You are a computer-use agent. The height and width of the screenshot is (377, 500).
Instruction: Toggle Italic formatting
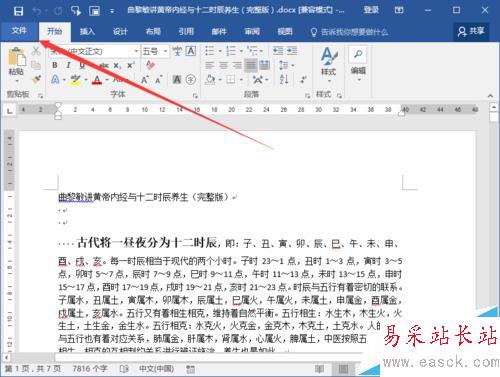click(68, 65)
